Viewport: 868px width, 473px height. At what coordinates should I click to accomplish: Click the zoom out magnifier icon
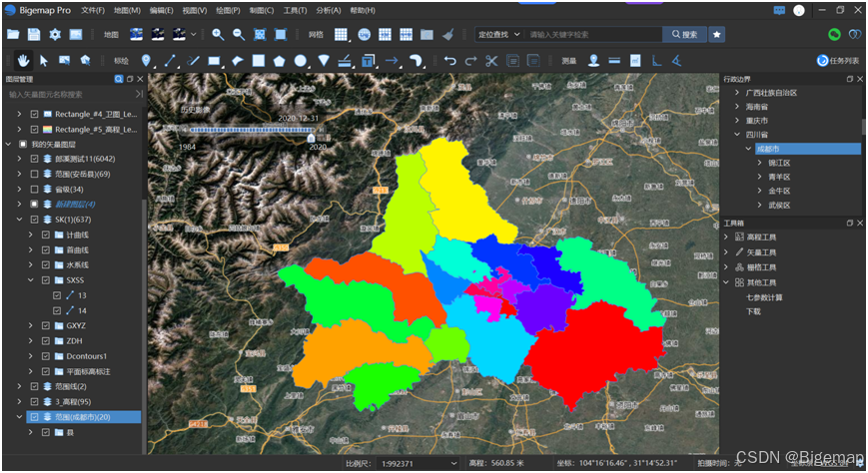click(239, 34)
